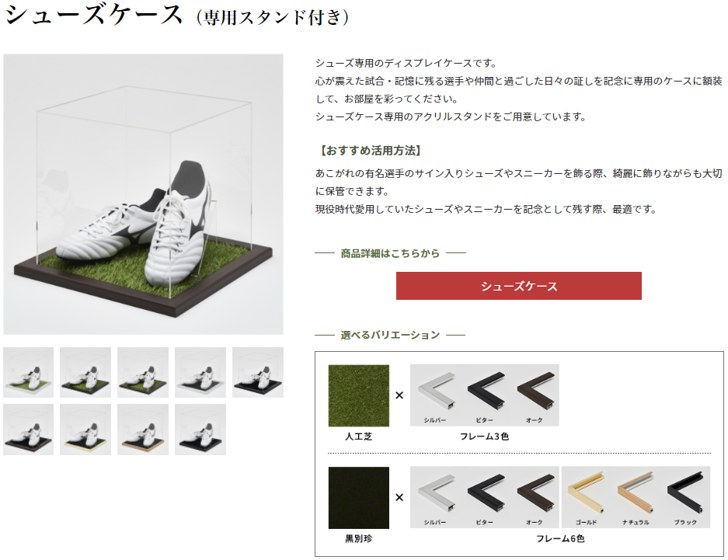Select the last bottom-row thumbnail

(x=200, y=430)
